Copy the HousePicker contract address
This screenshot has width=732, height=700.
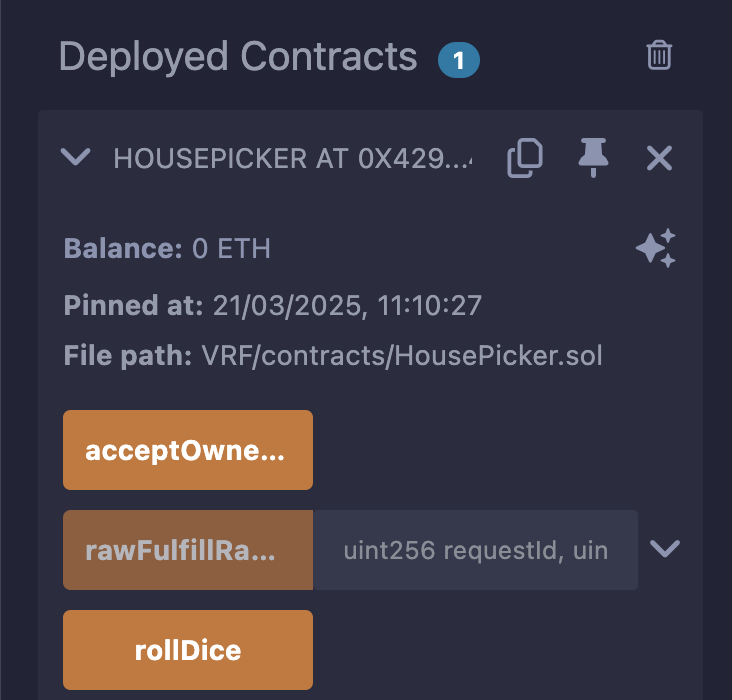525,158
